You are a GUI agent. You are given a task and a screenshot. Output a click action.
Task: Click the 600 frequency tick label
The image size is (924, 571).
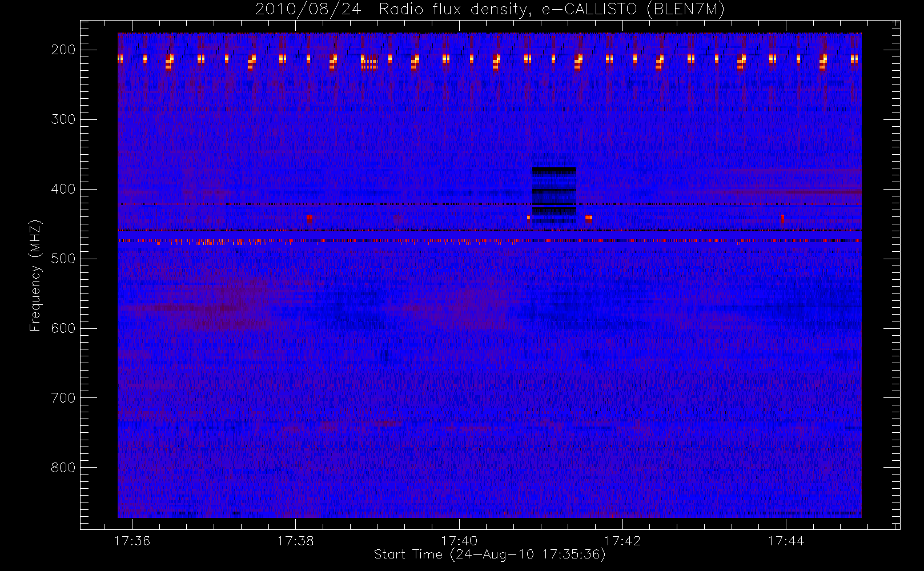pyautogui.click(x=63, y=328)
